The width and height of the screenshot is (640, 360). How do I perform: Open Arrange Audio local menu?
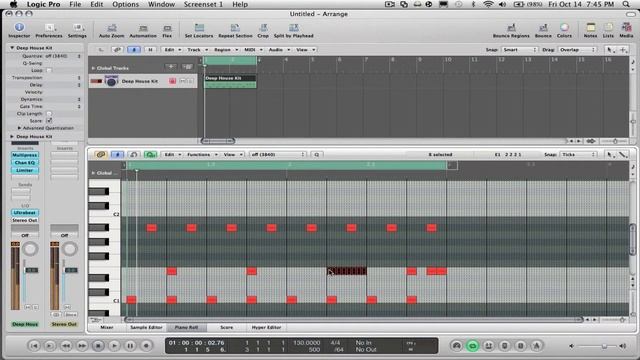pyautogui.click(x=279, y=50)
